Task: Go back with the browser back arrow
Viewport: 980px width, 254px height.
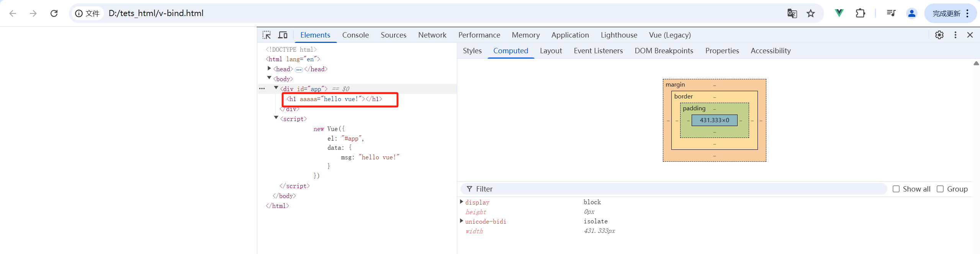Action: coord(13,13)
